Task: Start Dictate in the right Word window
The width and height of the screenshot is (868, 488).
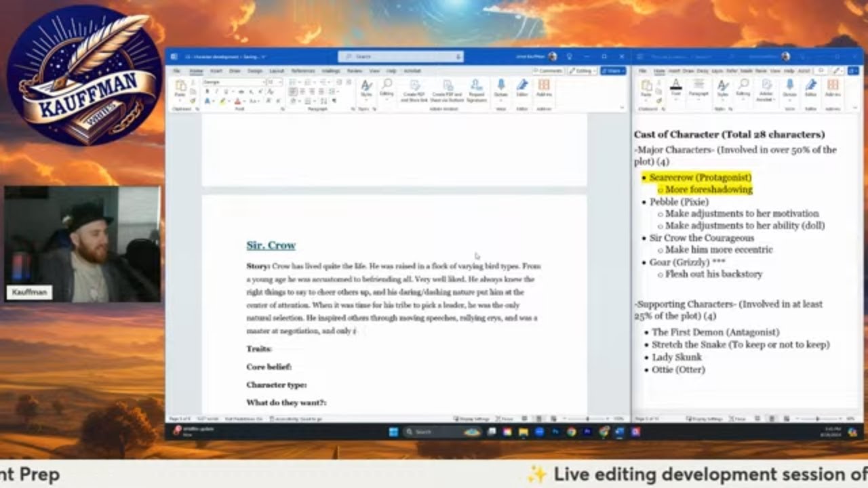Action: [x=789, y=89]
